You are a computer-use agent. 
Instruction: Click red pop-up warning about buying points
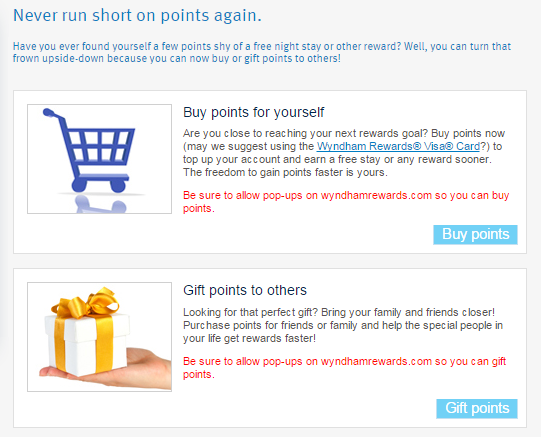[x=346, y=202]
